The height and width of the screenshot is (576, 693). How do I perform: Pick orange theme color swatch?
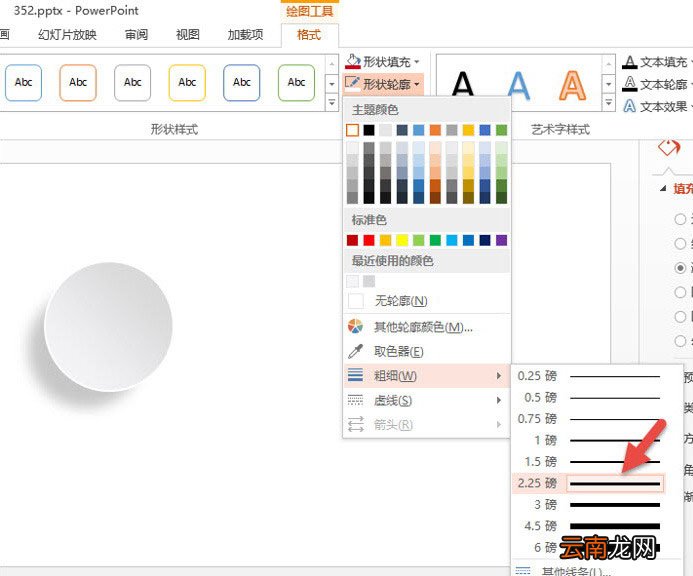click(x=435, y=130)
